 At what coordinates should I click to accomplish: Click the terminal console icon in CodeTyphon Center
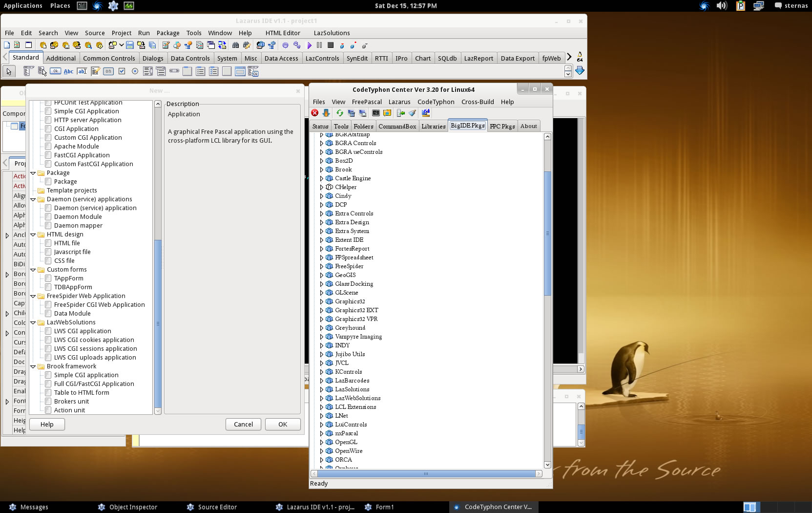point(376,113)
